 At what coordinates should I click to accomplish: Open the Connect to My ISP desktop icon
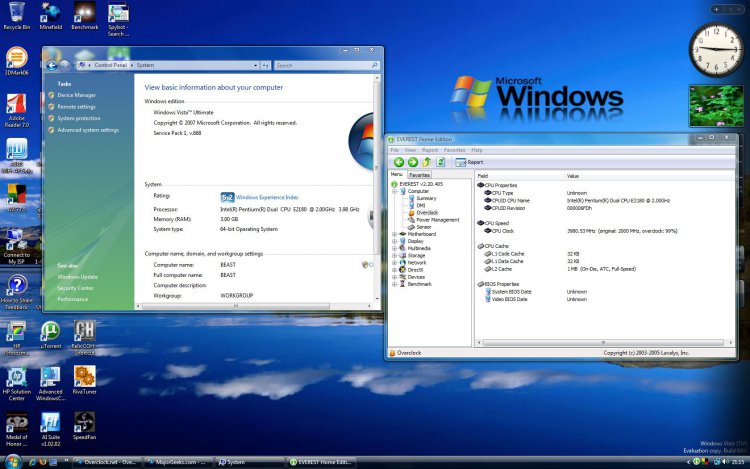pyautogui.click(x=16, y=246)
